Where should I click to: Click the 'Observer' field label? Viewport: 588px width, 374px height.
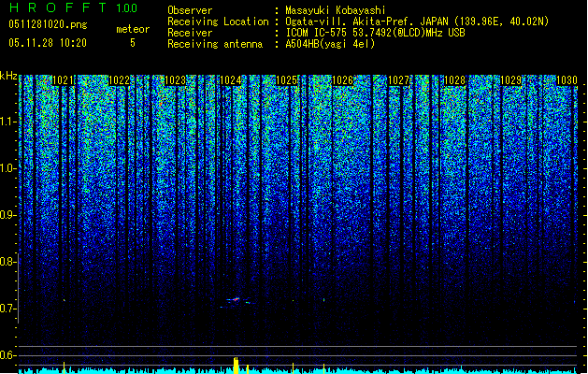coord(190,10)
